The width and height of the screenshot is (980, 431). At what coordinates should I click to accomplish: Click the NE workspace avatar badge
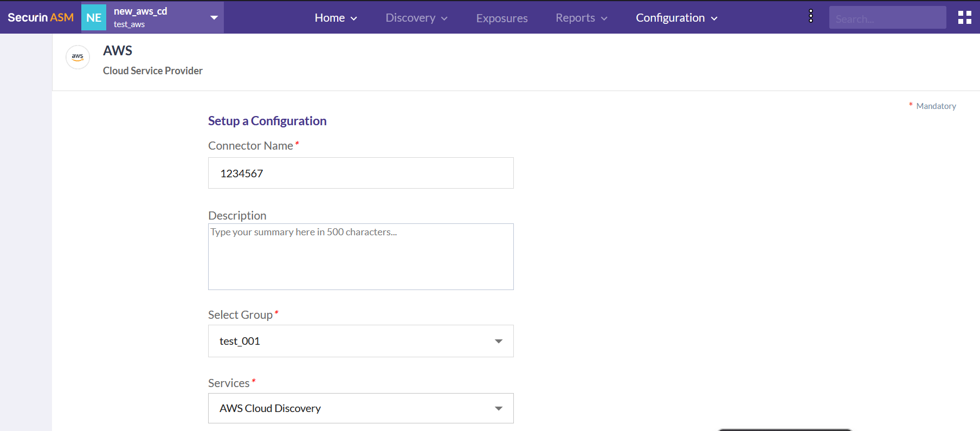pos(94,17)
